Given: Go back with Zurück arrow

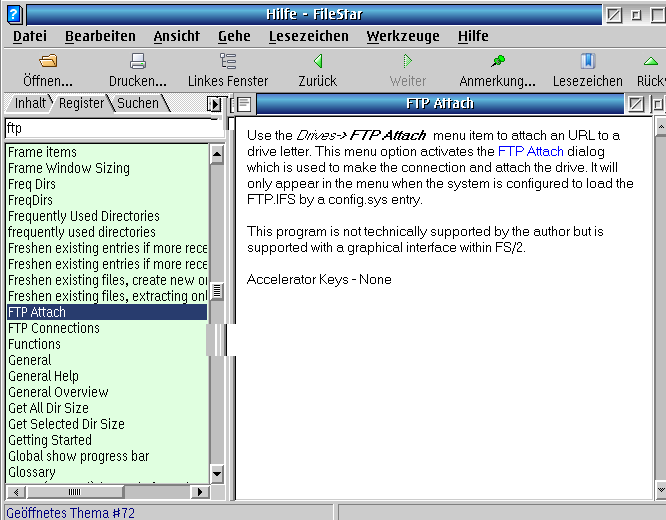Looking at the screenshot, I should click(318, 61).
